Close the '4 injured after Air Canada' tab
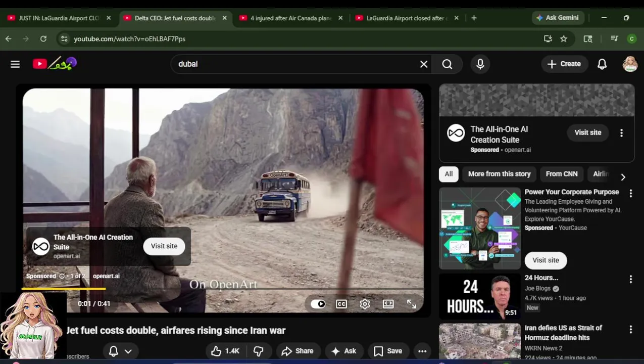 [x=340, y=18]
